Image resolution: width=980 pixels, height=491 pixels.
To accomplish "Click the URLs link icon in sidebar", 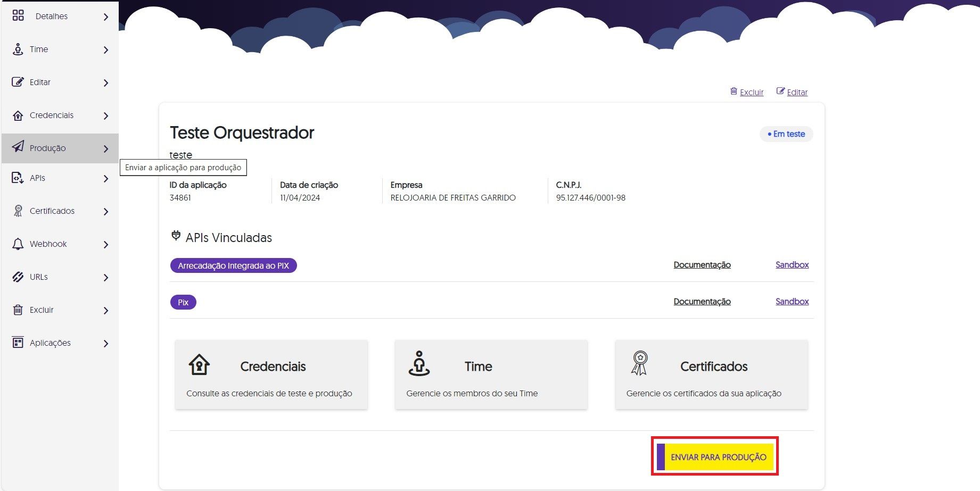I will (18, 277).
